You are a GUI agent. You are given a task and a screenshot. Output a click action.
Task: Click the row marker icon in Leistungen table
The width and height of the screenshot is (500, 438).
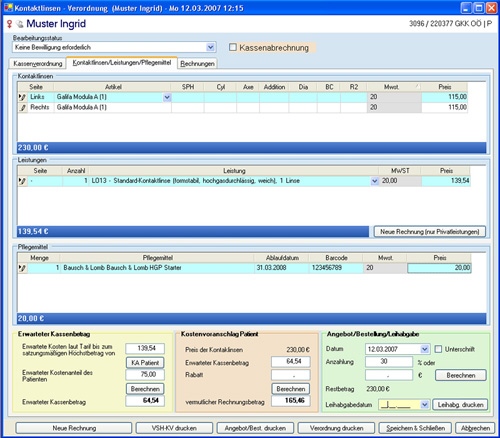(x=22, y=181)
